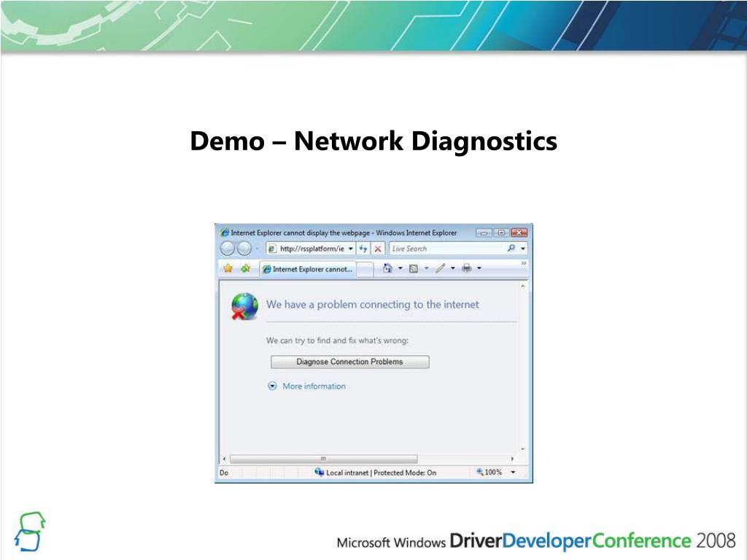Click 'We have a problem connecting' heading
The image size is (747, 560).
pyautogui.click(x=372, y=305)
